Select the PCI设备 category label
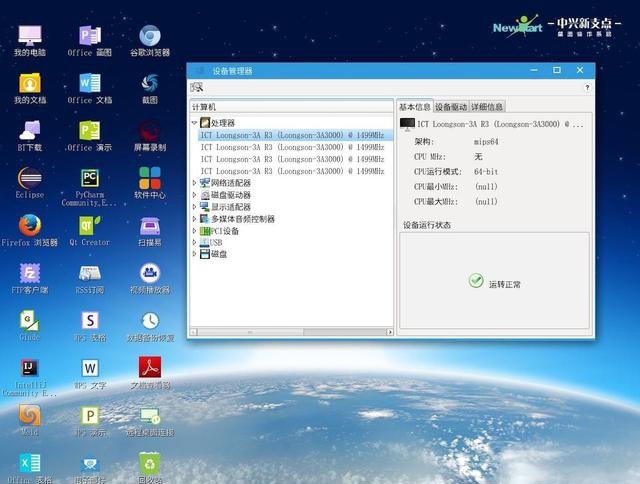Screen dimensions: 640x484 point(225,231)
